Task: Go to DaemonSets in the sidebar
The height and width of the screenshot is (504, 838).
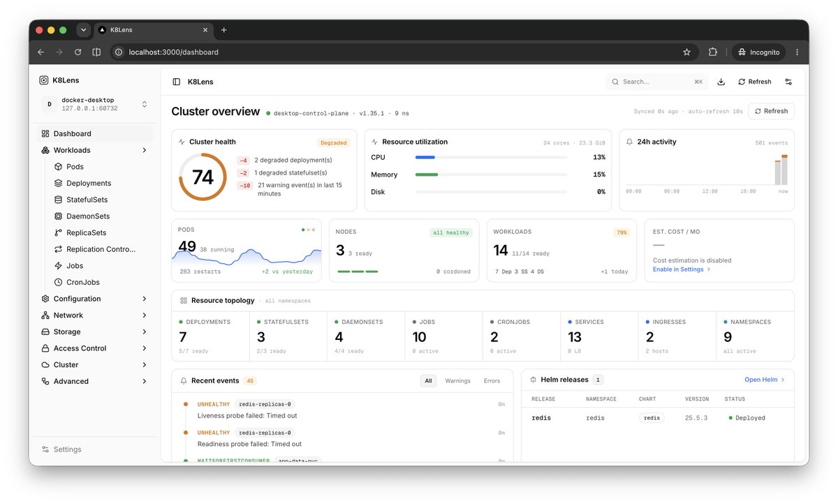Action: tap(88, 216)
